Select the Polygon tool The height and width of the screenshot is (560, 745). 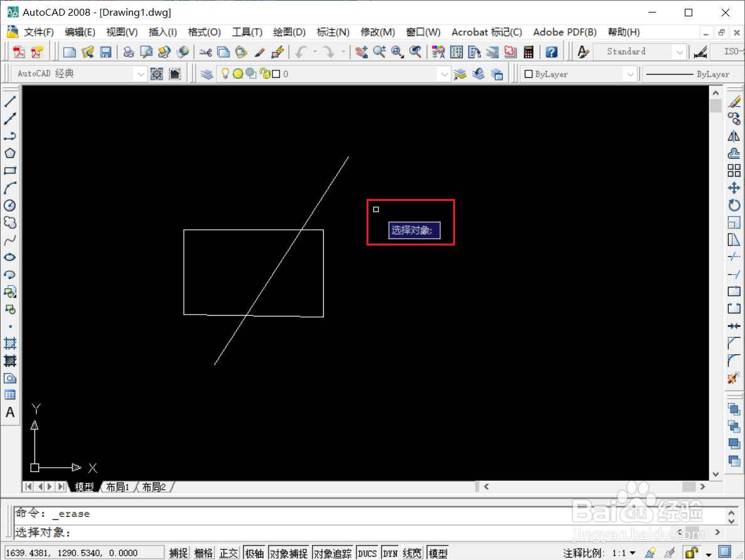[x=10, y=153]
